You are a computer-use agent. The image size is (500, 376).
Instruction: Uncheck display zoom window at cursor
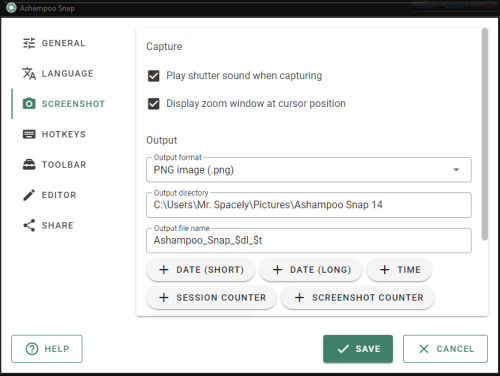click(154, 104)
